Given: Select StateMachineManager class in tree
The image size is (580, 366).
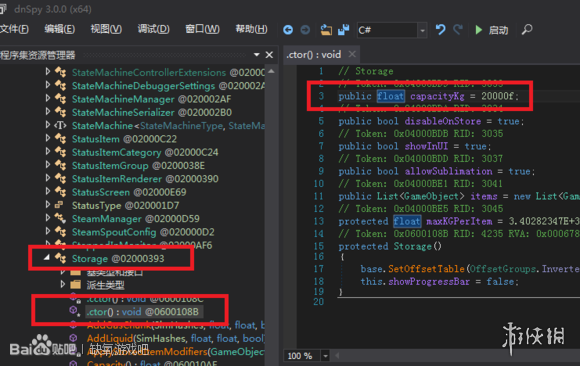Looking at the screenshot, I should 151,99.
